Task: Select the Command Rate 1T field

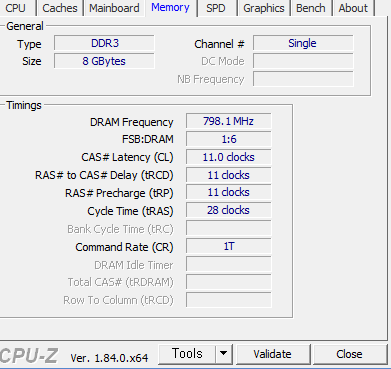Action: [228, 246]
